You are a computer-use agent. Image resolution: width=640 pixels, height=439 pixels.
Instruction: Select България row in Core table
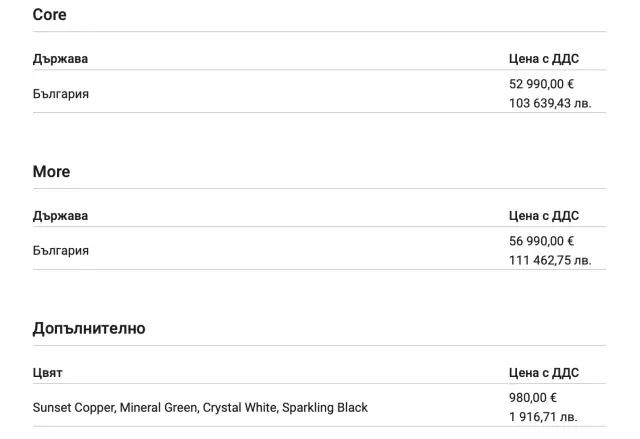tap(61, 94)
